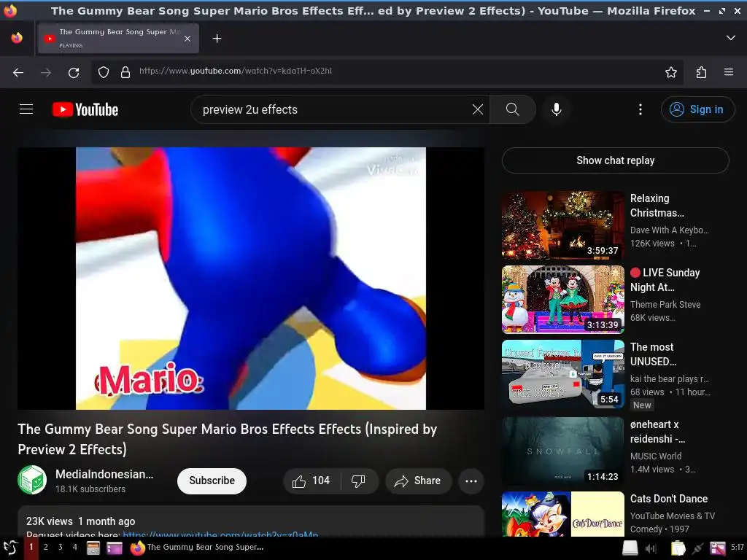Viewport: 747px width, 560px height.
Task: Open the MediaIndonesian channel name link
Action: point(104,474)
